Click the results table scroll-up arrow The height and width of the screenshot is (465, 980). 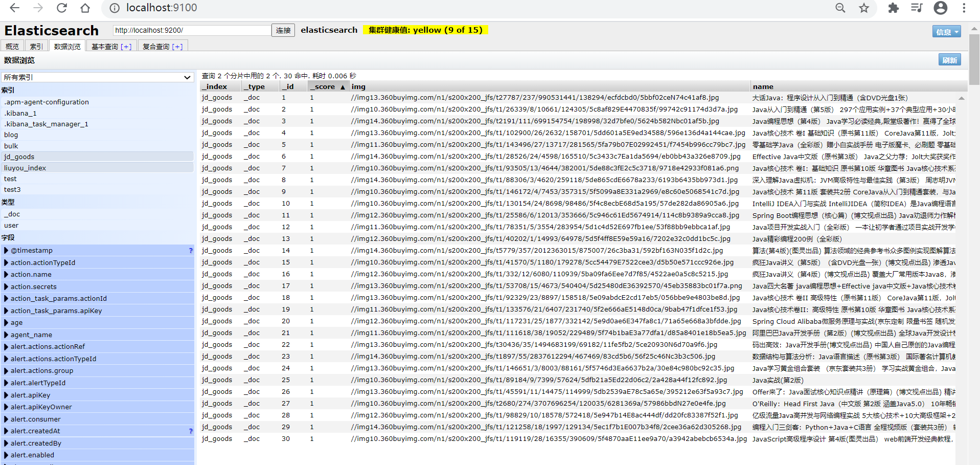coord(962,98)
